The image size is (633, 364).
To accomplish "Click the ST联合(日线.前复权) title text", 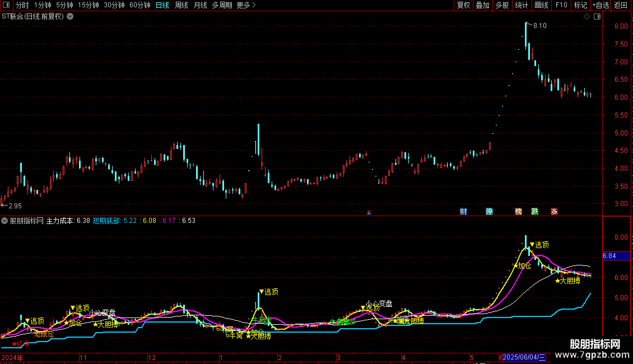I will [32, 17].
